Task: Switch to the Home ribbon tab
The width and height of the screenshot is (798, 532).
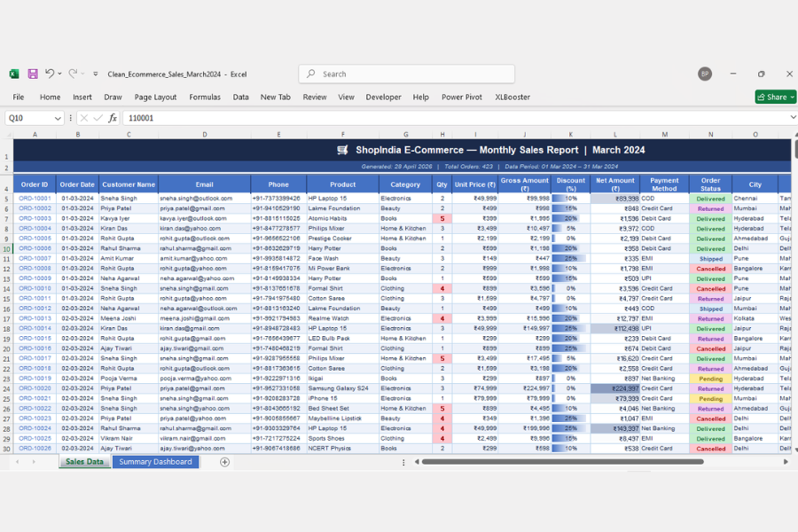Action: click(50, 97)
